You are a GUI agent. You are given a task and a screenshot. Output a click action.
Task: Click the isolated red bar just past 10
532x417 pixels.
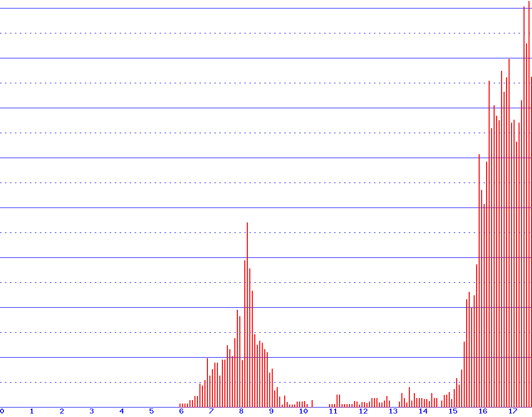312,404
